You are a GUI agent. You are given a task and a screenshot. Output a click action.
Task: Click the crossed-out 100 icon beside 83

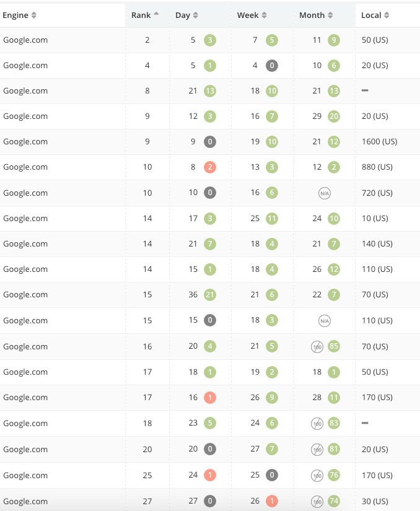coord(317,424)
